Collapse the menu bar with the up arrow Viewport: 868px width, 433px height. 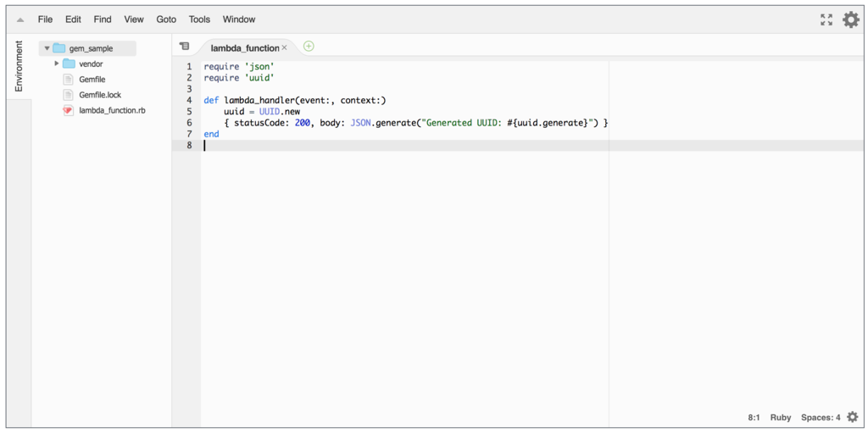(x=20, y=19)
